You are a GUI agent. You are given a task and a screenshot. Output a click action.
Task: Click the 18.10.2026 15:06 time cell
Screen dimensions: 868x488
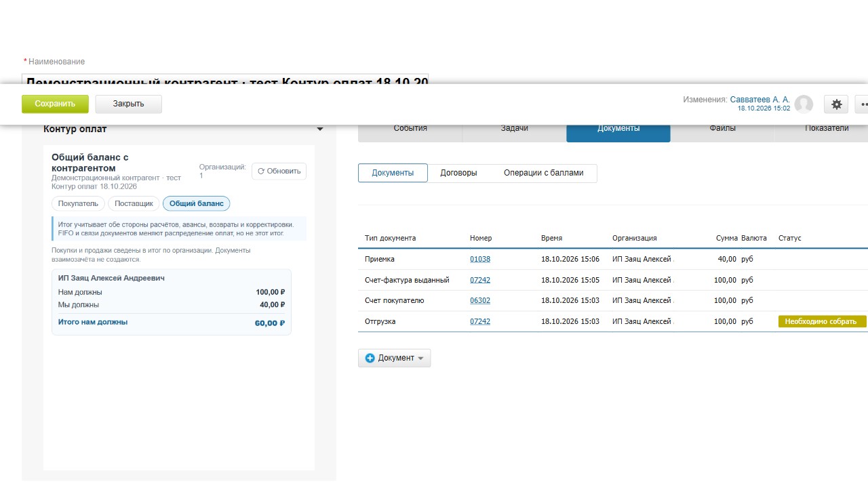click(570, 260)
